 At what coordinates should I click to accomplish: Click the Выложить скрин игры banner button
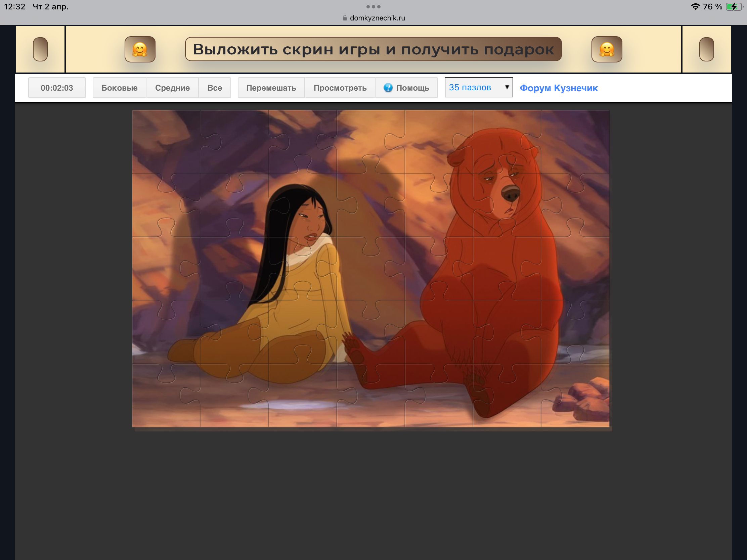tap(373, 49)
